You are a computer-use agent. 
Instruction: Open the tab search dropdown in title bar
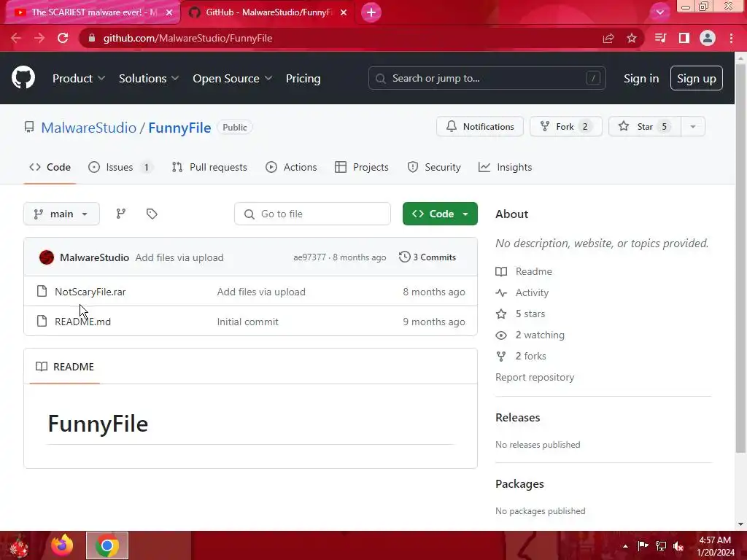pyautogui.click(x=659, y=12)
